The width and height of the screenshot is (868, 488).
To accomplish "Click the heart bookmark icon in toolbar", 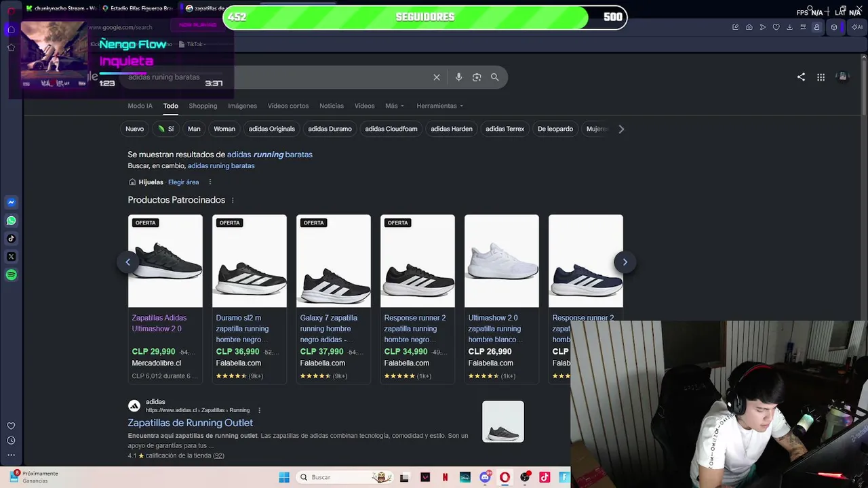I will [776, 27].
